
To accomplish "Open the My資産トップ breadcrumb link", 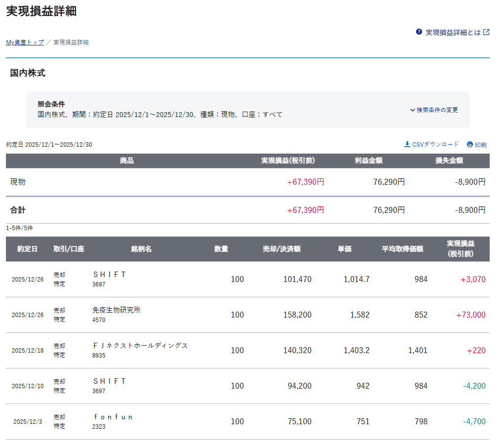I will [25, 42].
